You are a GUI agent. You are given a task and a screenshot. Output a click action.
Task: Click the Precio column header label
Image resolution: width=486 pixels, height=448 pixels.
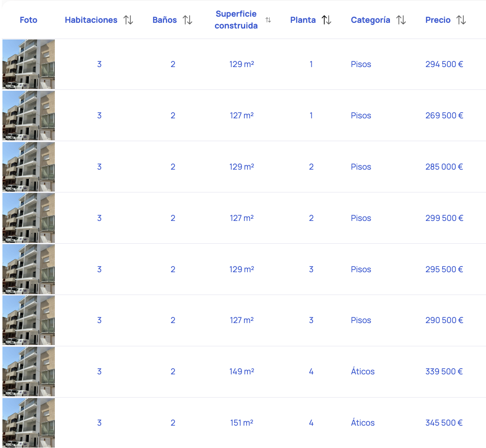(x=438, y=20)
